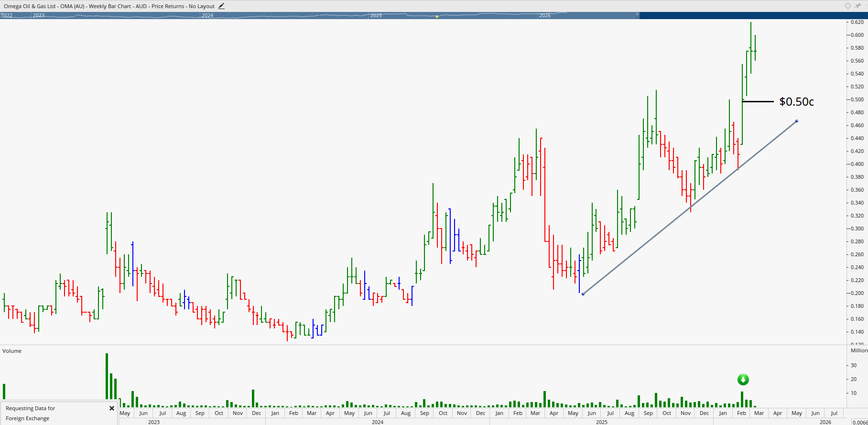The height and width of the screenshot is (425, 868).
Task: Click the 2022 label in the overview strip
Action: click(x=7, y=16)
